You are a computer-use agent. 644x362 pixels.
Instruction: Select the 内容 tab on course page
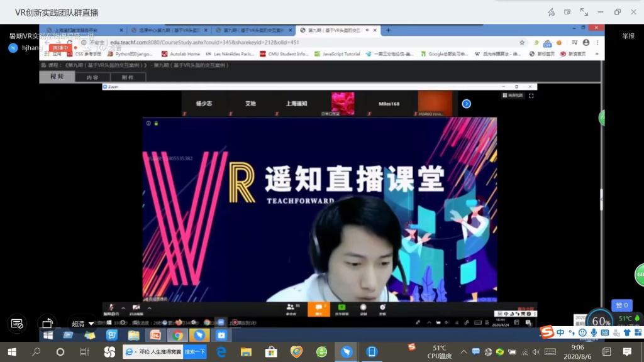click(x=92, y=77)
